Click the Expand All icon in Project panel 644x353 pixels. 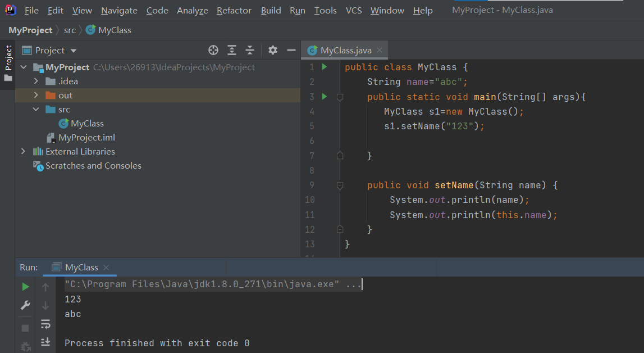click(232, 50)
